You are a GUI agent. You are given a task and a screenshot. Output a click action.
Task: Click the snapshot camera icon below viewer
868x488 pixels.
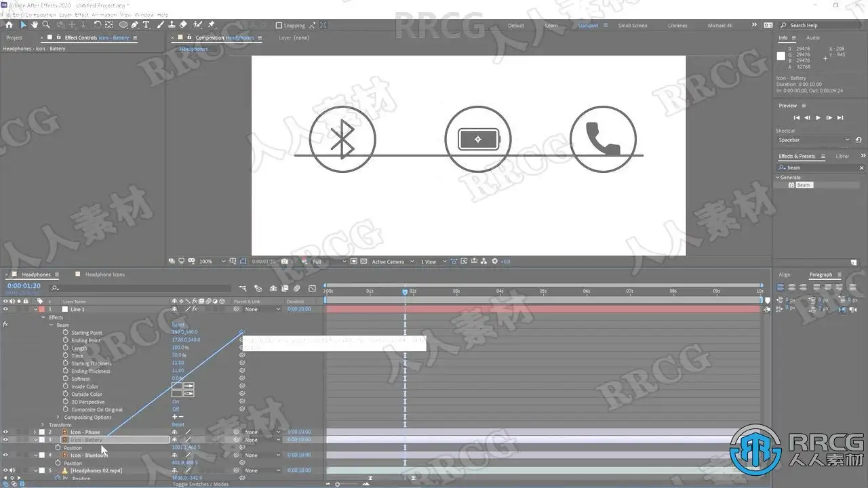point(285,262)
